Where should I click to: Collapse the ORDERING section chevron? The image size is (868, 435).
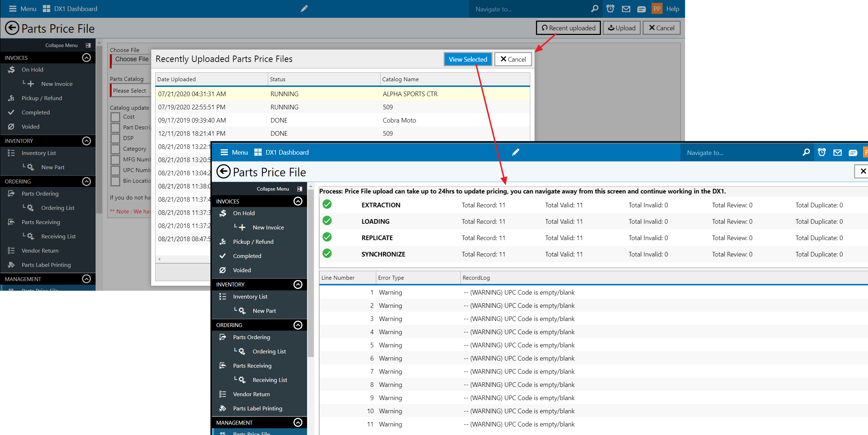point(86,181)
